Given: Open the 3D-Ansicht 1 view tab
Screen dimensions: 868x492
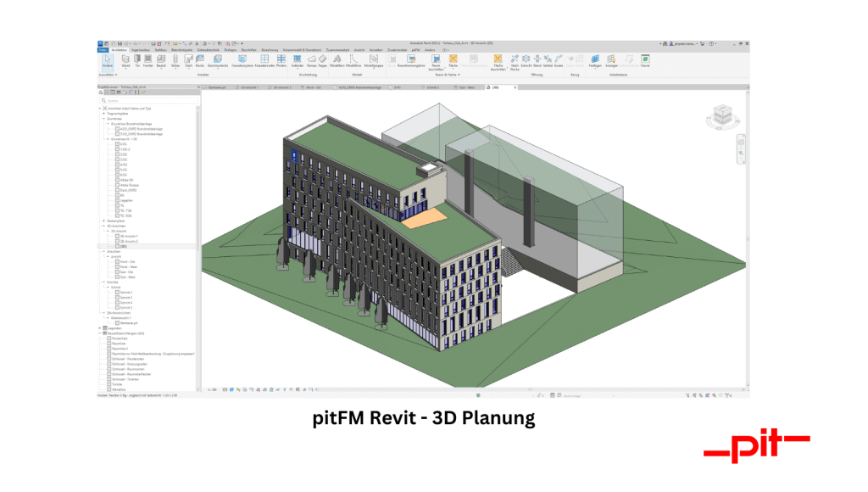Looking at the screenshot, I should pos(248,87).
